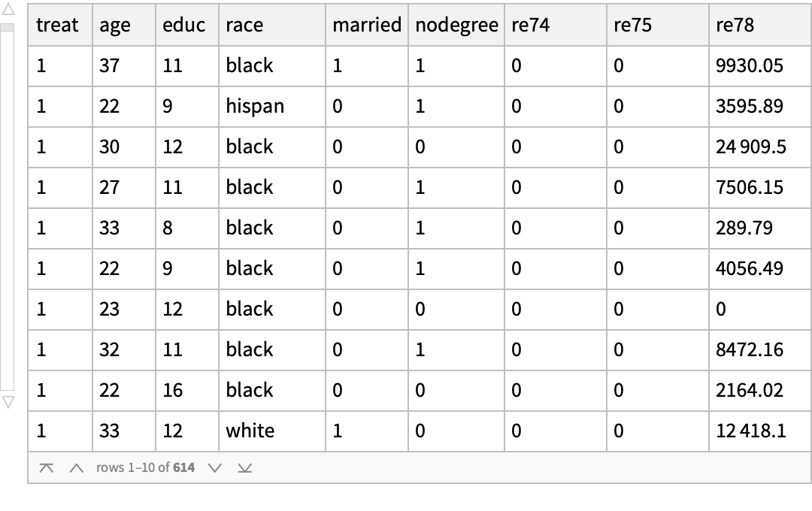812x511 pixels.
Task: Click the 'educ' column header
Action: point(183,25)
